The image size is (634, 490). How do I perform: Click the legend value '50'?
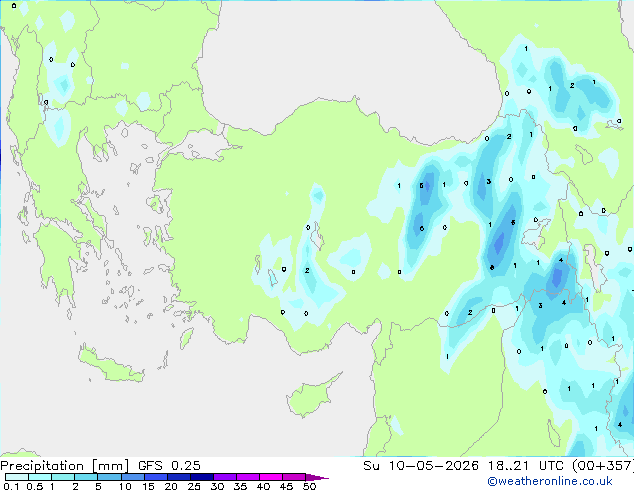click(309, 486)
